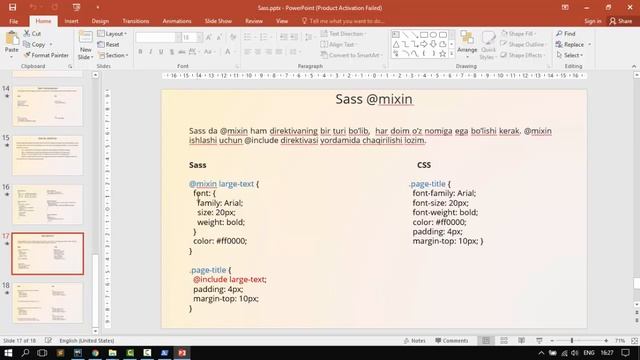Click Reset slide button
640x360 pixels.
tap(109, 44)
